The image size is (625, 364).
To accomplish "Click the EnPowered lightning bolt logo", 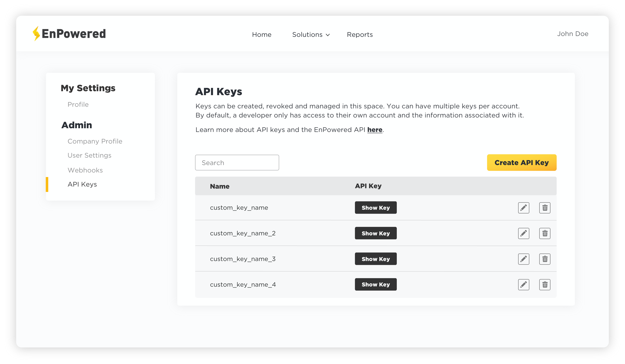I will click(36, 34).
